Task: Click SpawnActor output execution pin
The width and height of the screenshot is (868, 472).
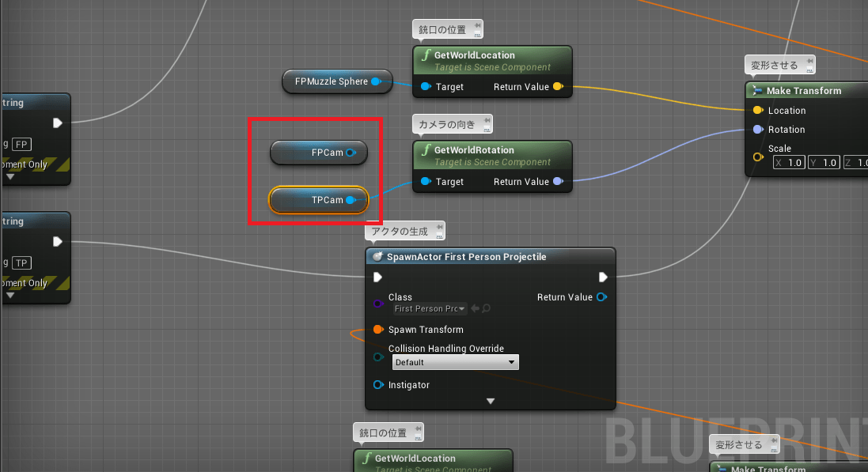Action: click(x=603, y=277)
